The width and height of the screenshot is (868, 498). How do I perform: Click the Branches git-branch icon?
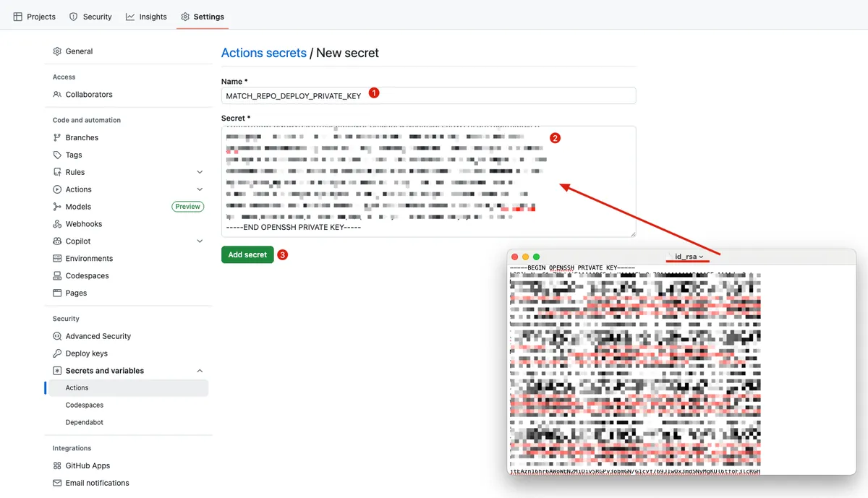tap(57, 137)
